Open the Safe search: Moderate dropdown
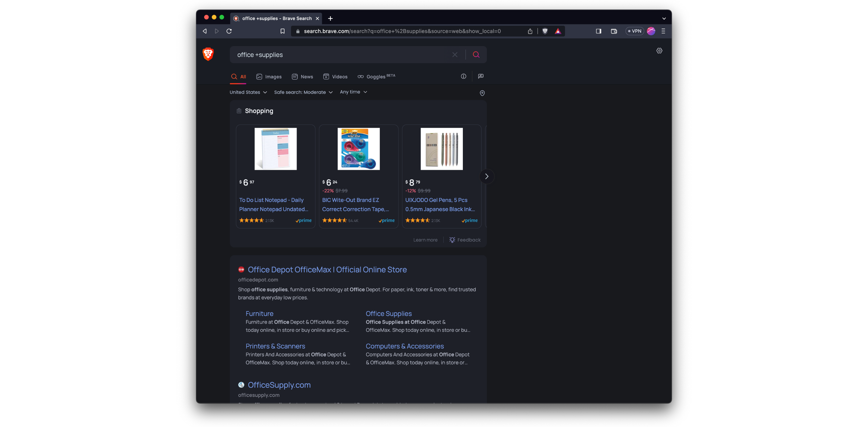Screen dimensions: 868x427 click(x=303, y=92)
